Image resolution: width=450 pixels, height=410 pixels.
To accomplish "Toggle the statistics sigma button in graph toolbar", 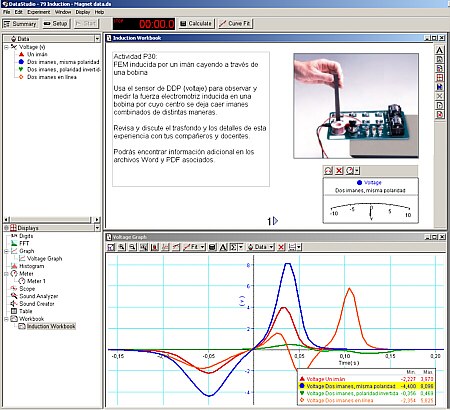I will click(233, 247).
